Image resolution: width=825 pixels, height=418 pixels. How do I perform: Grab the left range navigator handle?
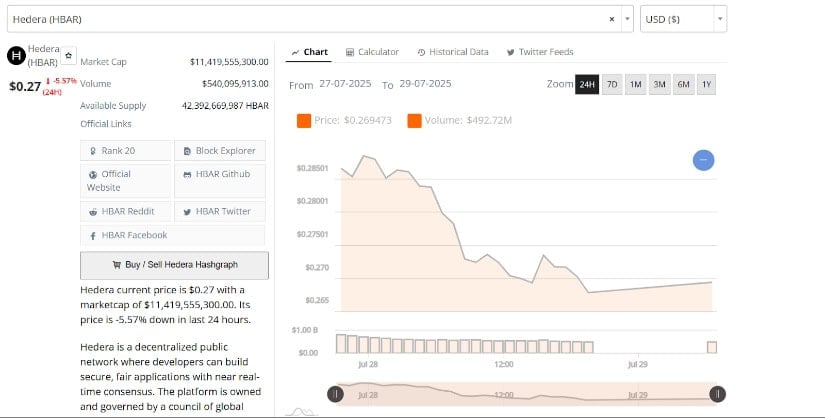(x=335, y=394)
